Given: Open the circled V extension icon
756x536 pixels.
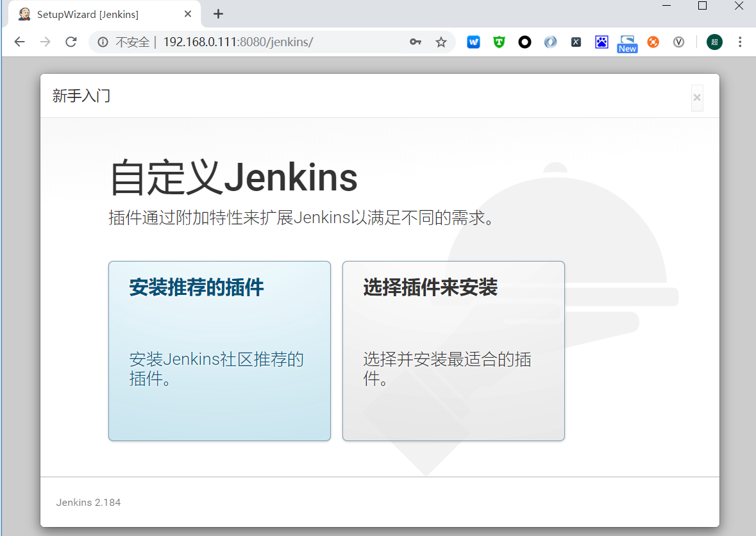Looking at the screenshot, I should tap(678, 42).
